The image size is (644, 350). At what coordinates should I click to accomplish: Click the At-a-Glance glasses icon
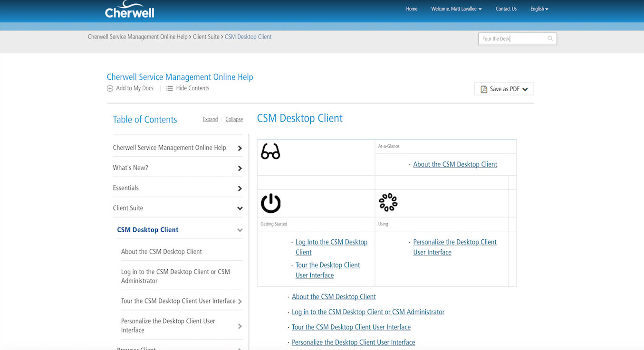pyautogui.click(x=270, y=151)
